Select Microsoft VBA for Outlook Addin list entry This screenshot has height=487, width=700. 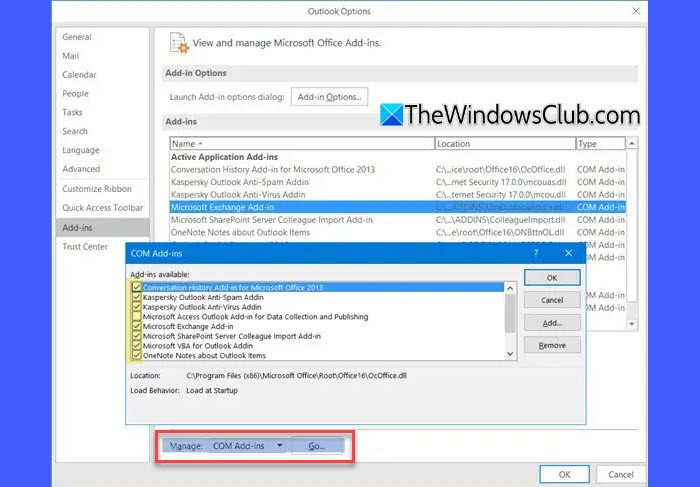point(198,346)
